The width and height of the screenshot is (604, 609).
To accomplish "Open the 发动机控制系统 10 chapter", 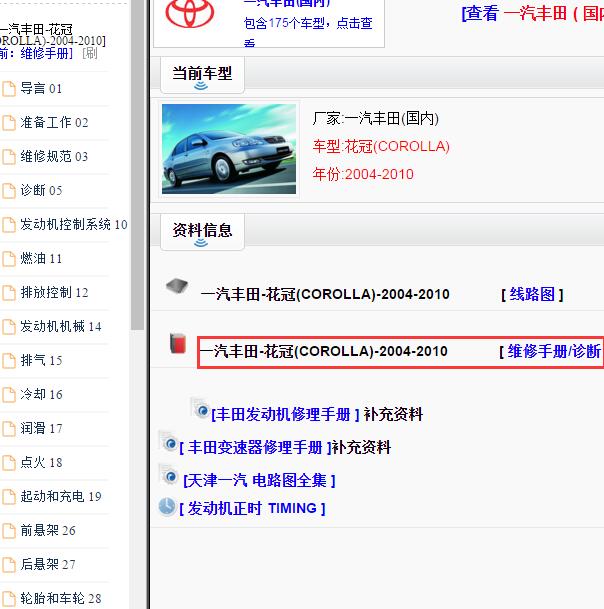I will point(73,225).
